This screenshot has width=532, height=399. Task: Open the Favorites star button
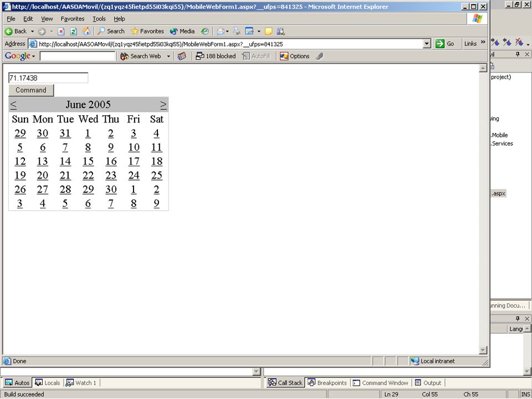pyautogui.click(x=147, y=31)
